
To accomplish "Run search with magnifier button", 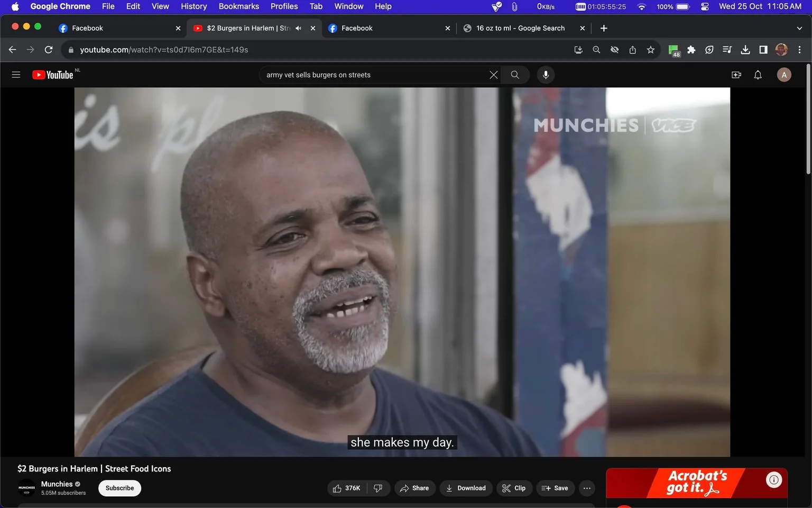I will (x=515, y=75).
